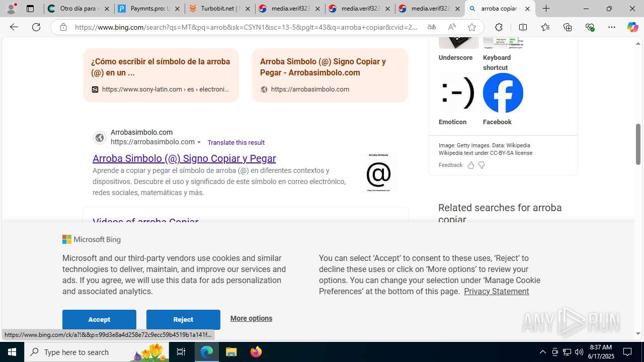This screenshot has height=362, width=644.
Task: Select the Emoticon related thumbnail
Action: point(458,93)
